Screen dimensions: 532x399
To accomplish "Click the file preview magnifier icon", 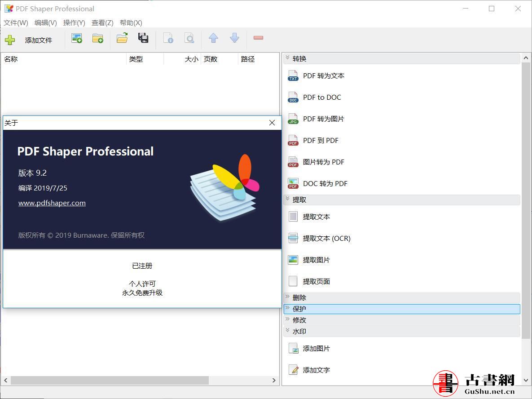I will pos(189,38).
